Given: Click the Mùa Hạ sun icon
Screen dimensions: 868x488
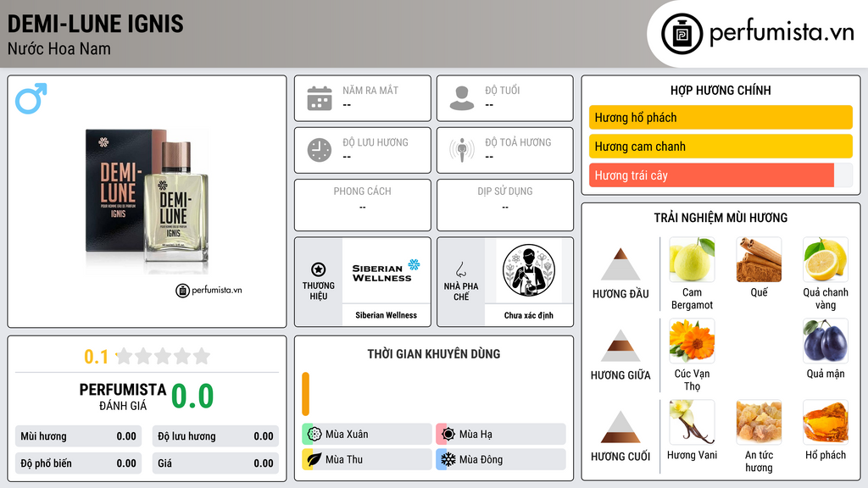Looking at the screenshot, I should tap(448, 435).
